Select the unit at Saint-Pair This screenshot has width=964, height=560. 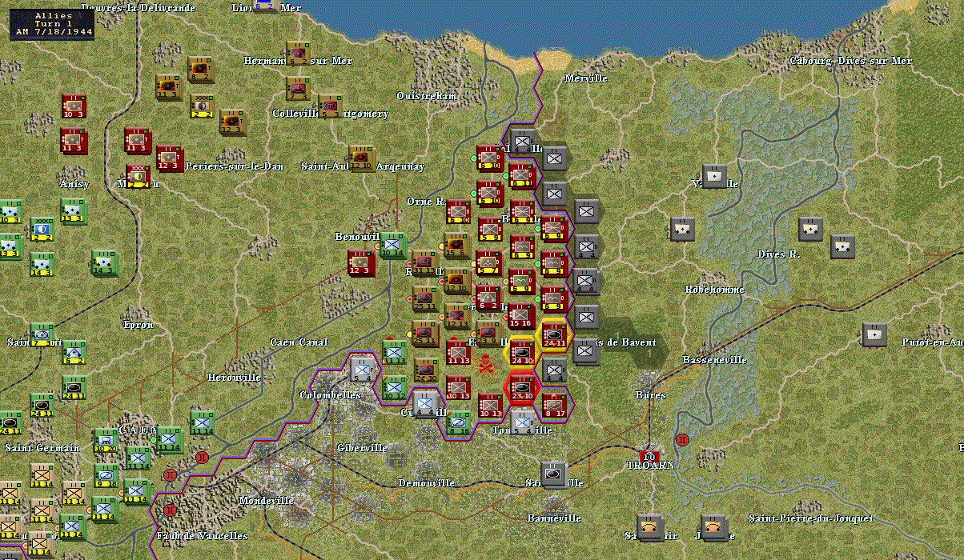pos(650,527)
